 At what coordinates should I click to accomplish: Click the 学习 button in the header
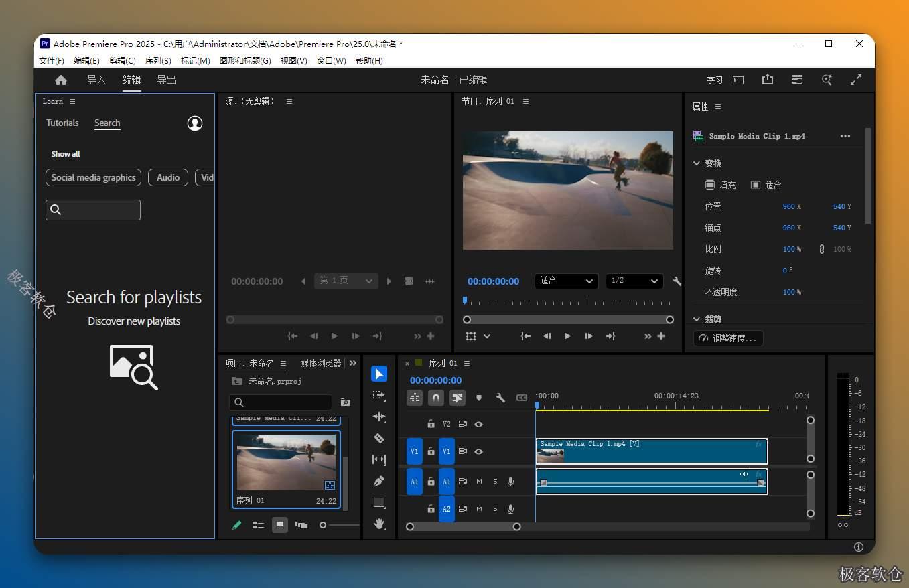(715, 80)
